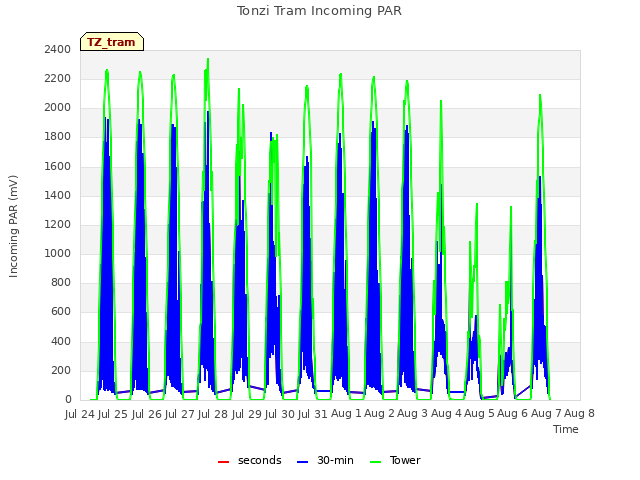Click the 2400 y-axis tick label
The height and width of the screenshot is (480, 640).
pos(58,49)
